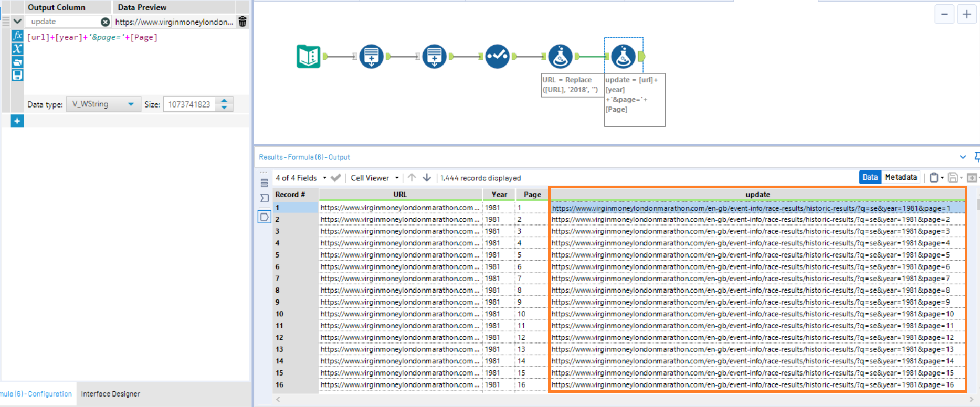The width and height of the screenshot is (980, 407).
Task: Grab the expression reorder handle
Action: [x=6, y=22]
